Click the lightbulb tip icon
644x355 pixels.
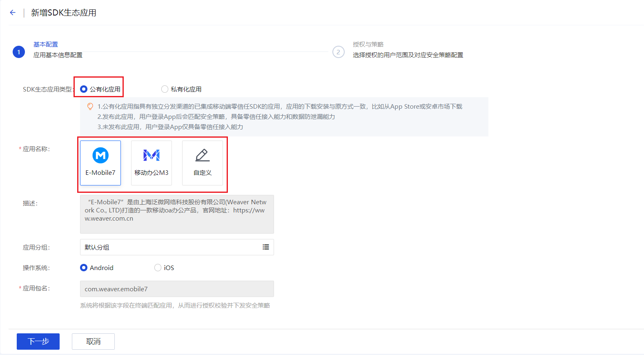[x=90, y=107]
